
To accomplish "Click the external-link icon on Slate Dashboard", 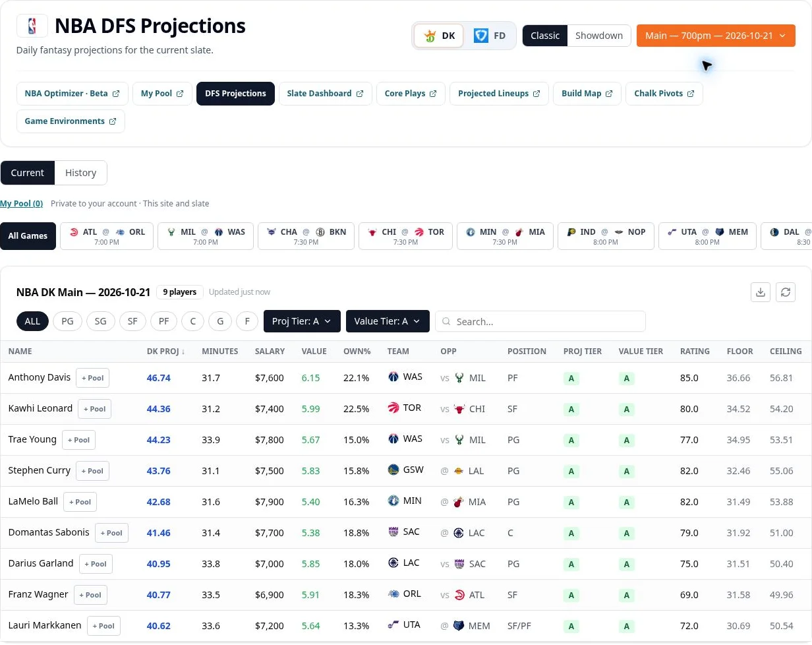I will click(360, 94).
